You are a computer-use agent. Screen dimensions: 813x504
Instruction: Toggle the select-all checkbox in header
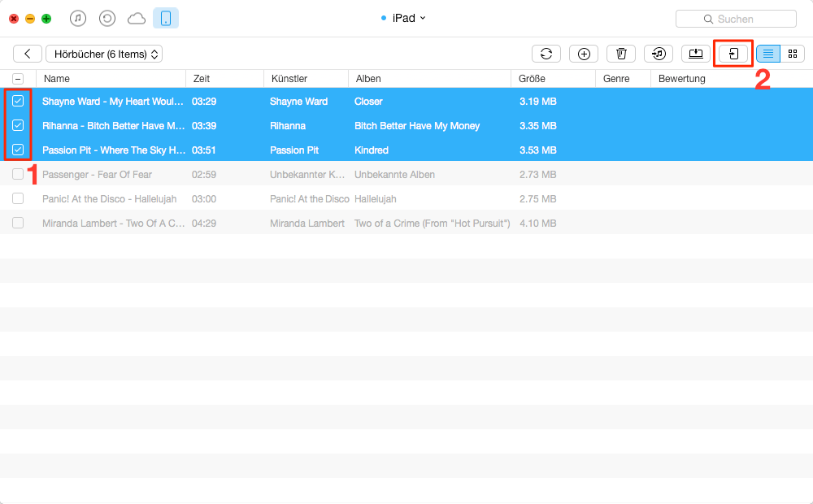(x=18, y=79)
